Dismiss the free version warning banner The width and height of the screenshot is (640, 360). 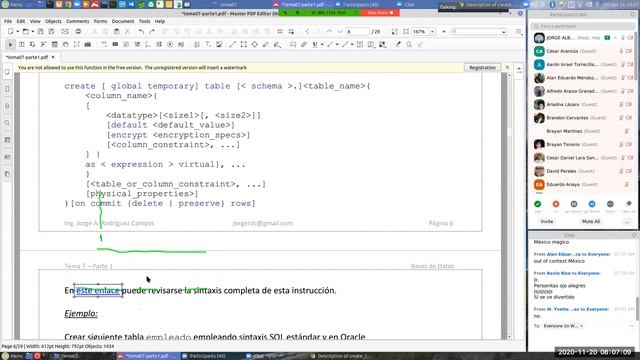tap(507, 67)
